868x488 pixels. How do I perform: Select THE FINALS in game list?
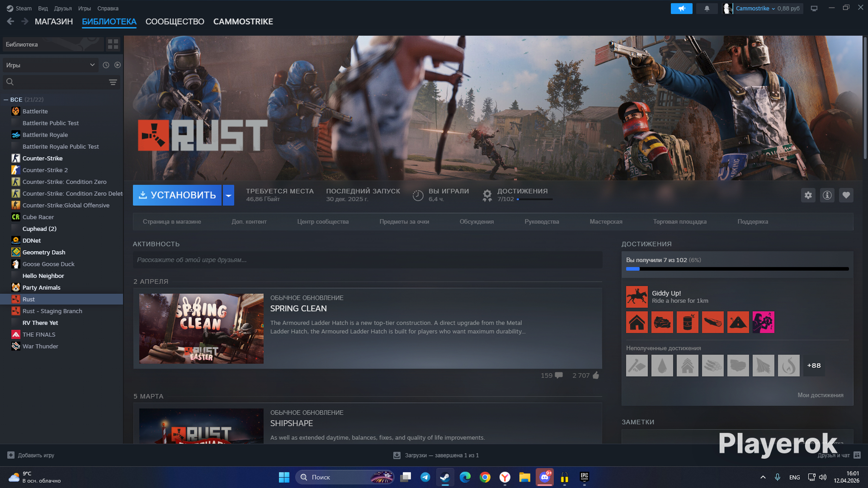(x=39, y=334)
